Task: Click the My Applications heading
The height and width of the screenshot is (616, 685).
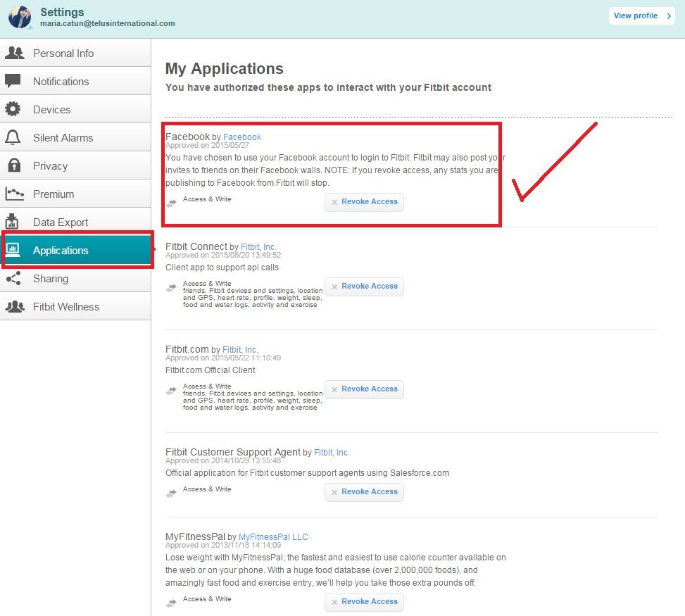Action: click(x=224, y=68)
